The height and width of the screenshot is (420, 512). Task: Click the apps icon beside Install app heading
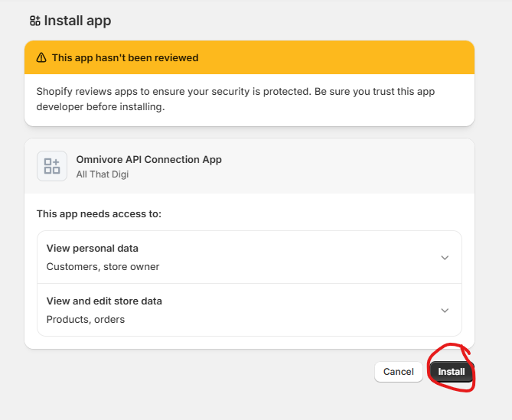[35, 21]
